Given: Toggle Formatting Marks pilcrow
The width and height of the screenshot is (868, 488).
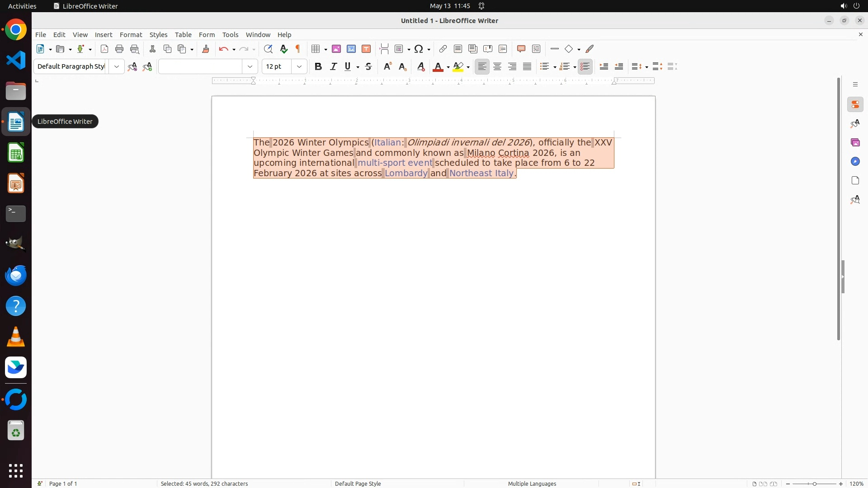Looking at the screenshot, I should coord(298,49).
